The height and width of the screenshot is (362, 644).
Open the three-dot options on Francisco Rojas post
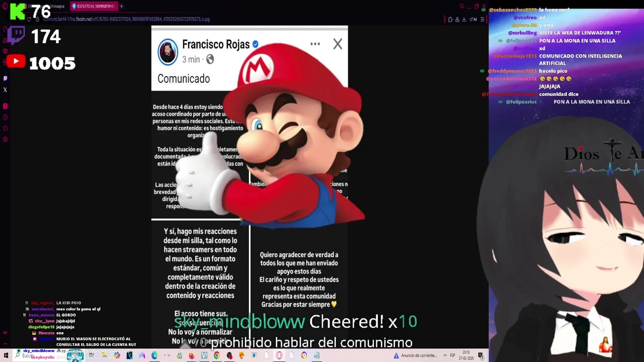click(x=315, y=44)
